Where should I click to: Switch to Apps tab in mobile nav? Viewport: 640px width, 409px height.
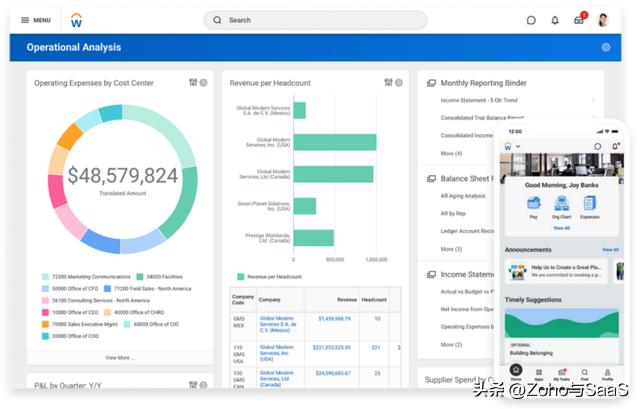tap(539, 375)
